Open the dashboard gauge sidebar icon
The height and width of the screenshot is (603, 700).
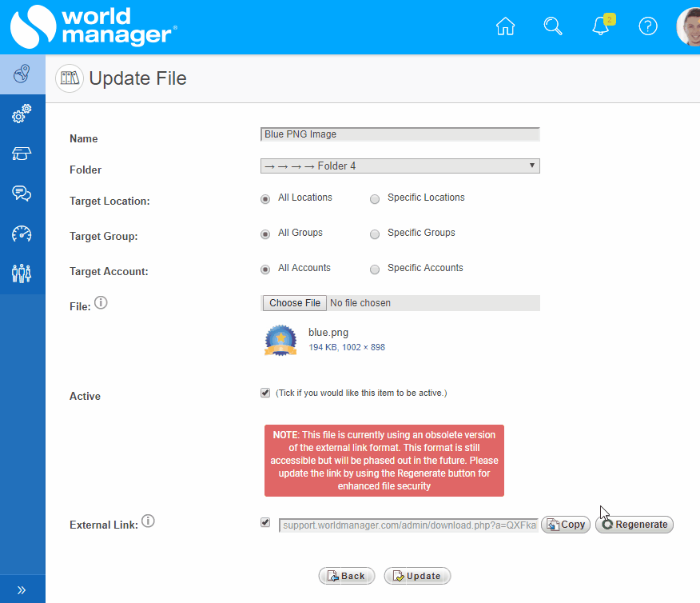[22, 234]
